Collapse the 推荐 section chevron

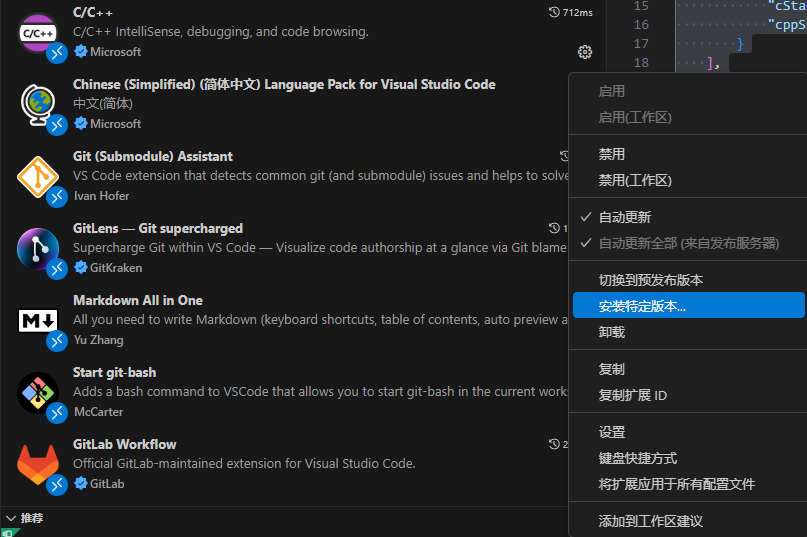11,518
